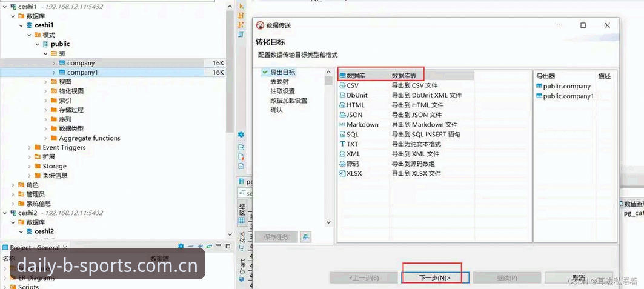
Task: Click database navigator scroll-down arrow
Action: pos(230,234)
